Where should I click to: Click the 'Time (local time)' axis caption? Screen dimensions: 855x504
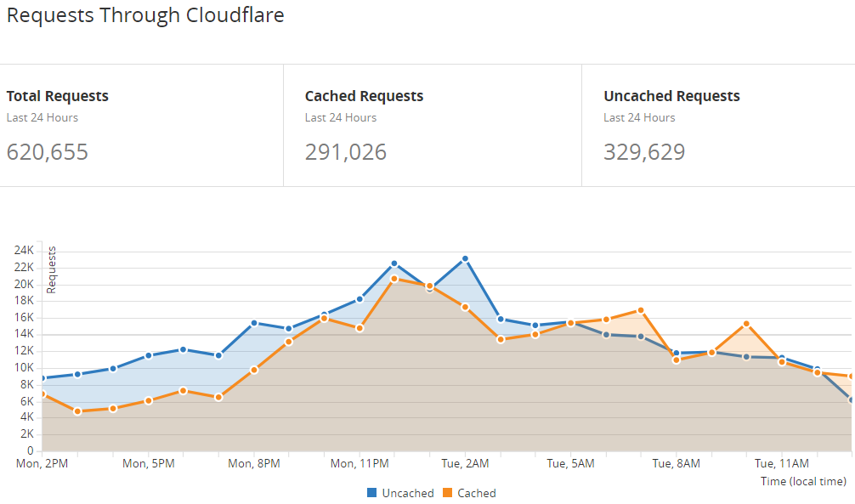[803, 482]
